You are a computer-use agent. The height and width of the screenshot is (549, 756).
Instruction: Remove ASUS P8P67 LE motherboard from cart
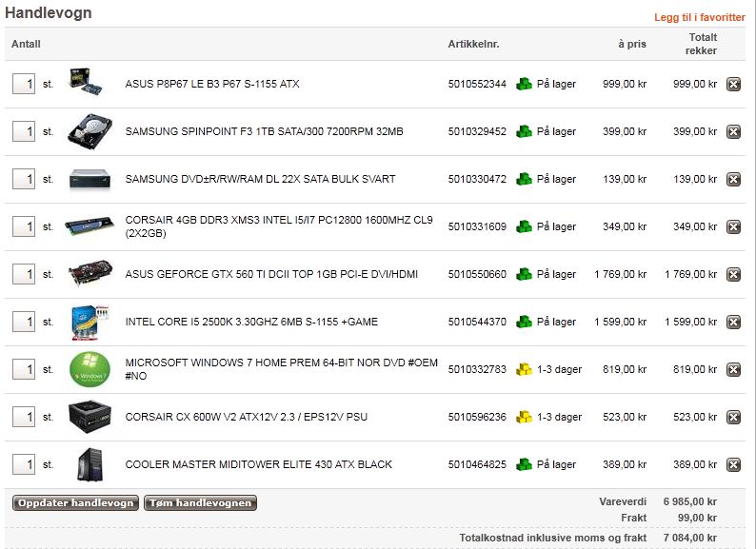(733, 84)
